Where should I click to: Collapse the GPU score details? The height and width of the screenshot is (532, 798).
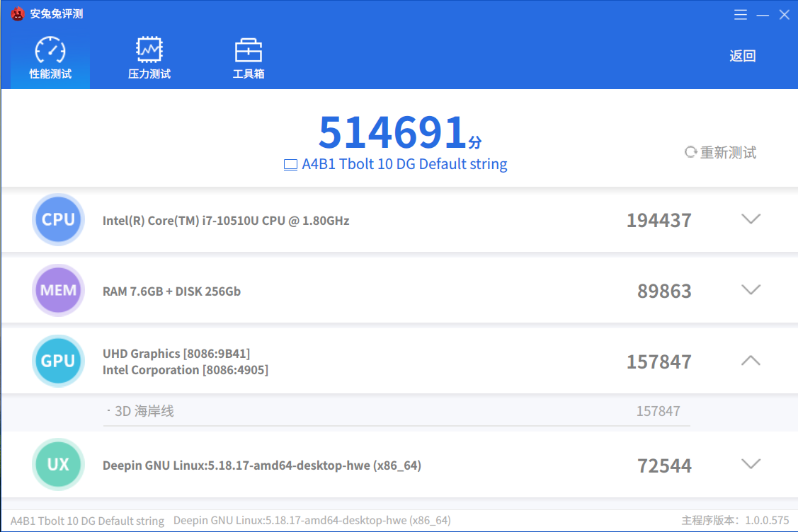[x=751, y=361]
